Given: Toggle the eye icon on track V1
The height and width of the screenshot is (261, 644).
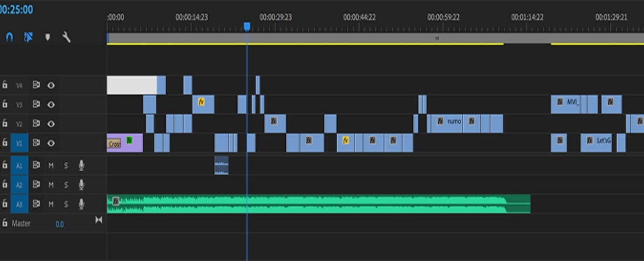Looking at the screenshot, I should pos(51,143).
